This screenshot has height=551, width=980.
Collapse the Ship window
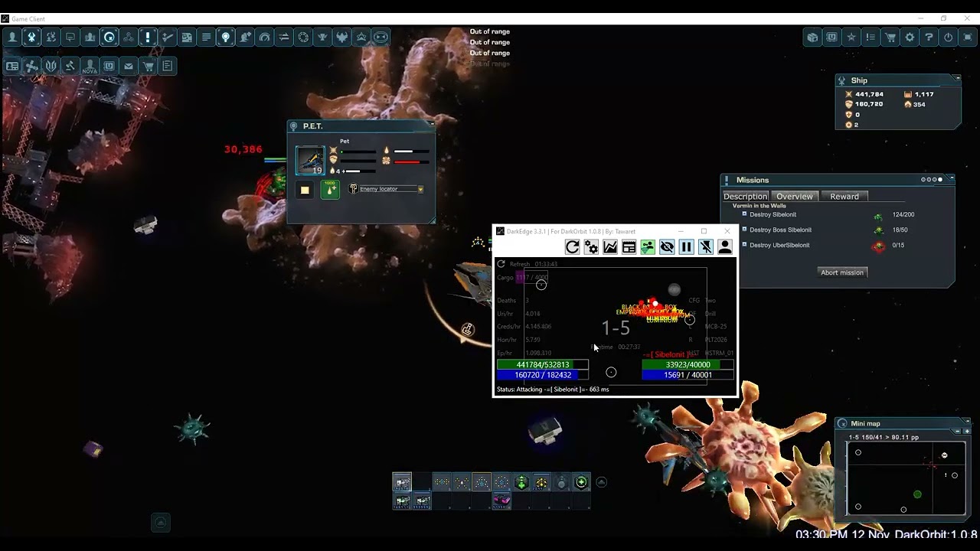[x=957, y=78]
